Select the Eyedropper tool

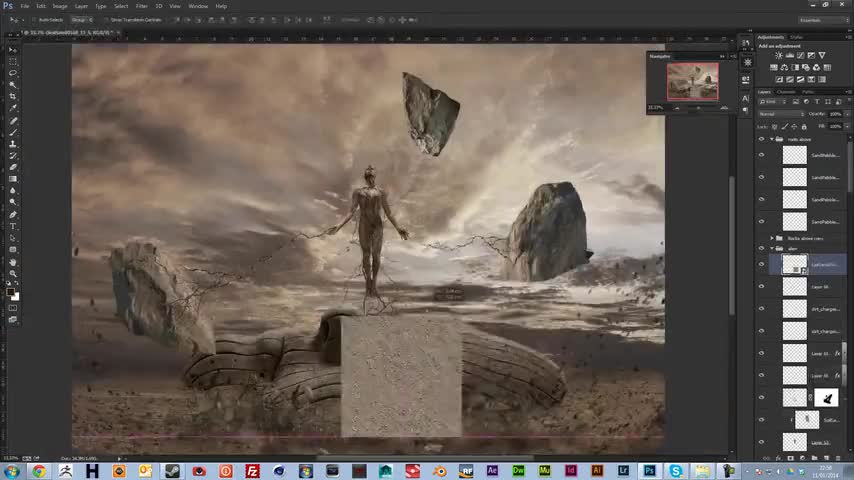pyautogui.click(x=13, y=108)
